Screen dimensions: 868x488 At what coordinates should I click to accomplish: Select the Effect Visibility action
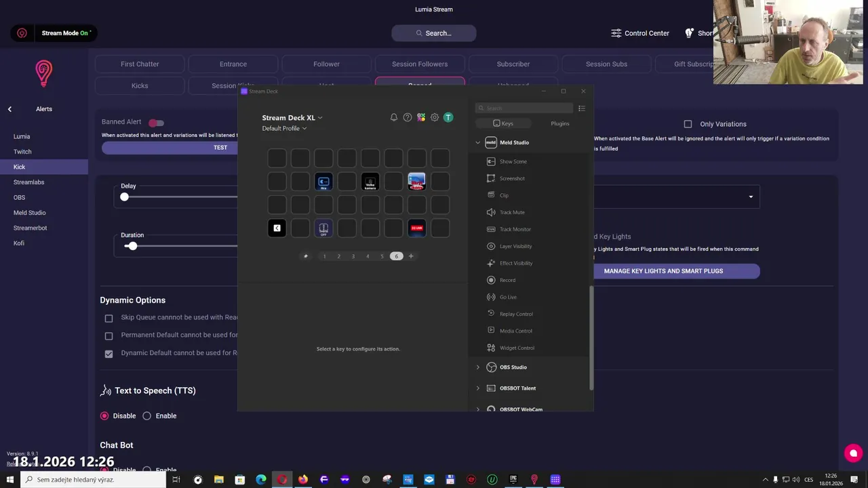pos(516,263)
